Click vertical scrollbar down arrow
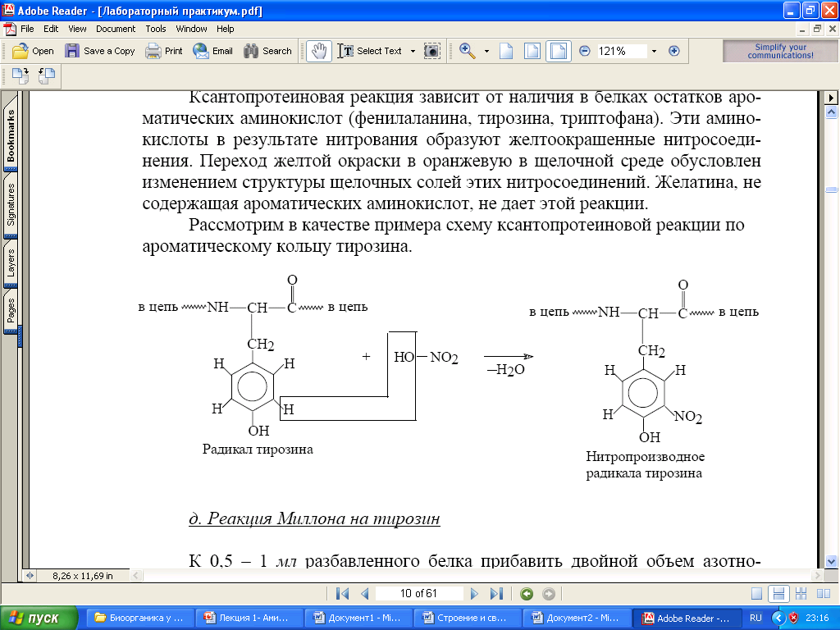Viewport: 840px width, 630px height. point(831,561)
